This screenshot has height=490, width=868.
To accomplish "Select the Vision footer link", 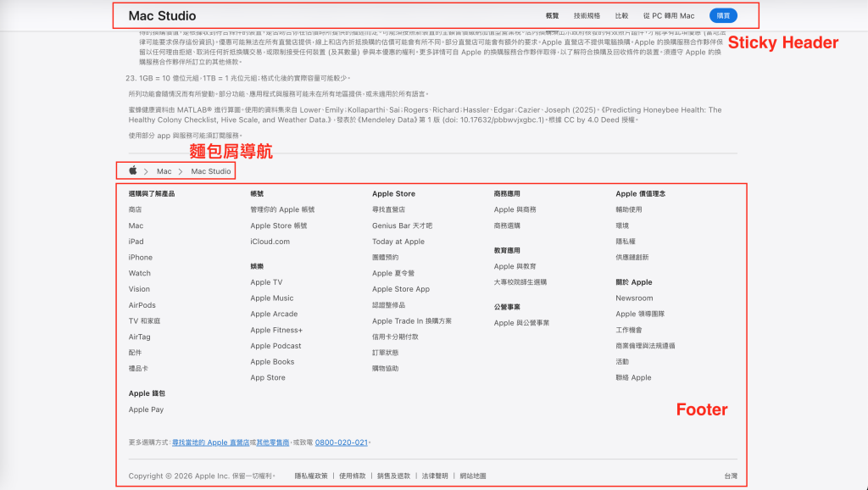I will click(x=139, y=289).
